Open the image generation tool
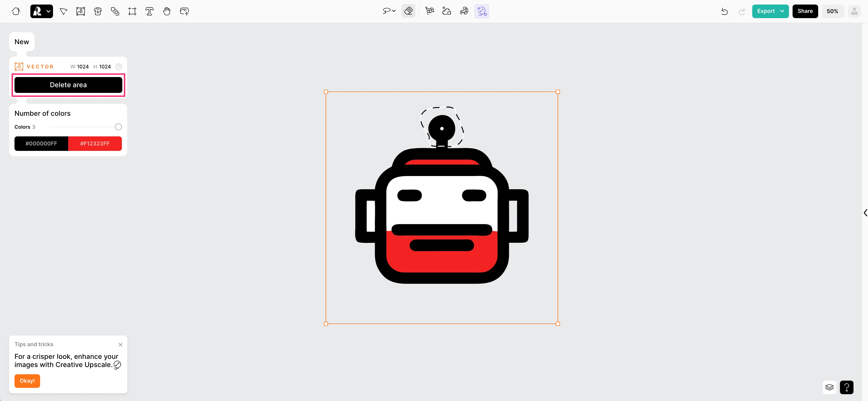The width and height of the screenshot is (868, 401). (81, 11)
